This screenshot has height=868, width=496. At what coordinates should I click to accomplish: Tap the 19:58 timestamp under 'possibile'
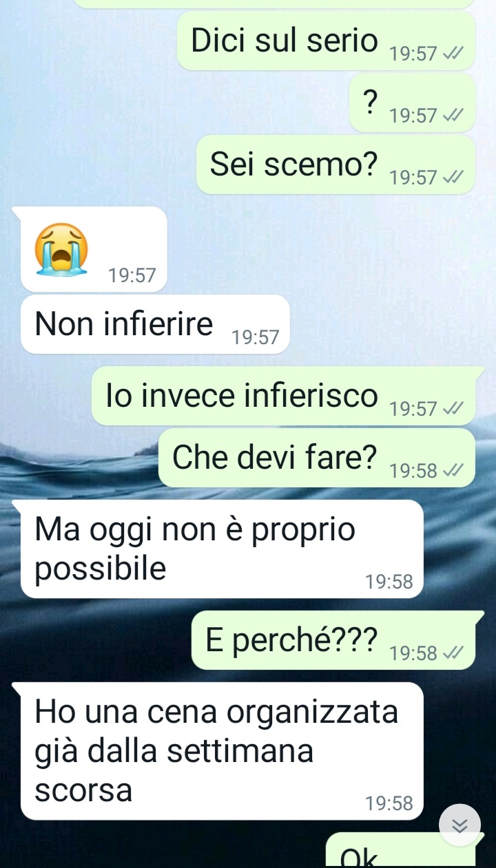389,582
